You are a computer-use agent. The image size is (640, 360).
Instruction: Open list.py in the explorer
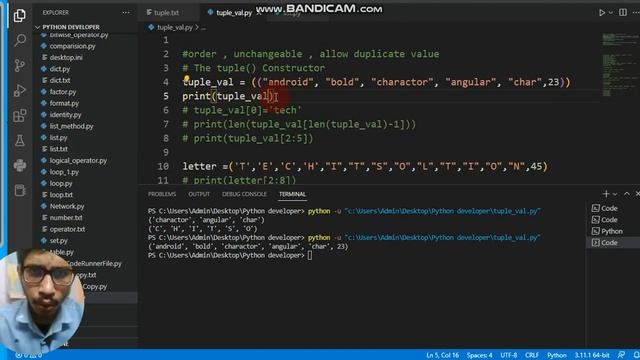(x=58, y=138)
